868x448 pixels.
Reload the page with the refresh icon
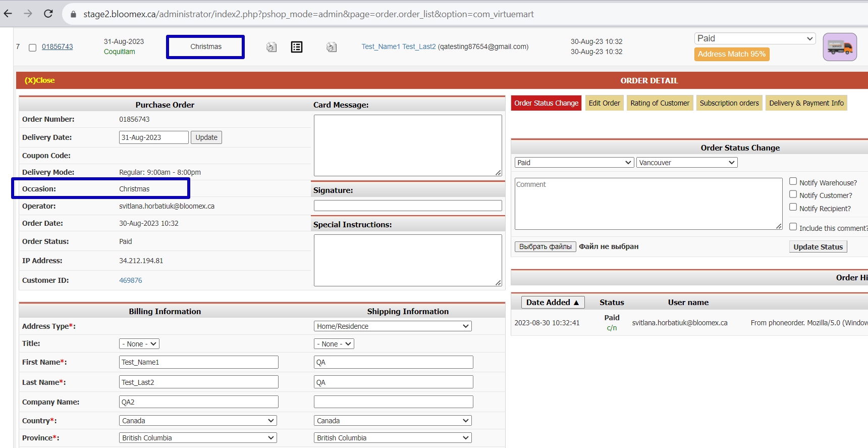tap(48, 14)
